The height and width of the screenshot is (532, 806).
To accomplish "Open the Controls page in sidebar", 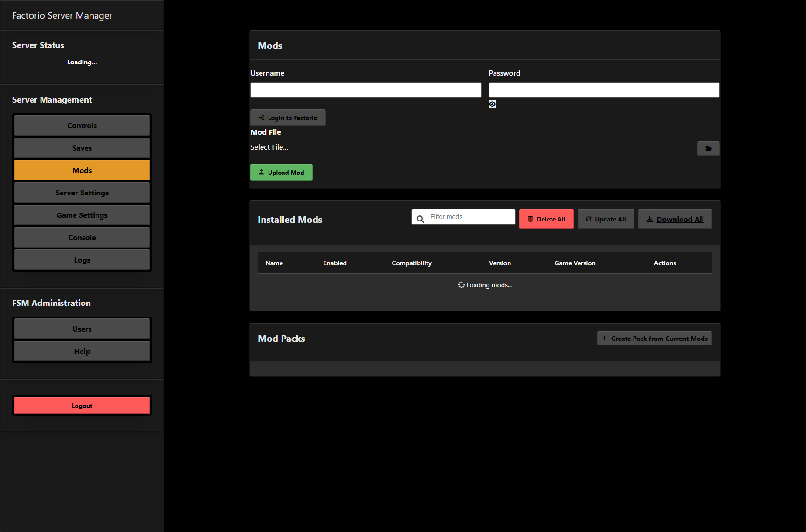I will click(x=82, y=125).
